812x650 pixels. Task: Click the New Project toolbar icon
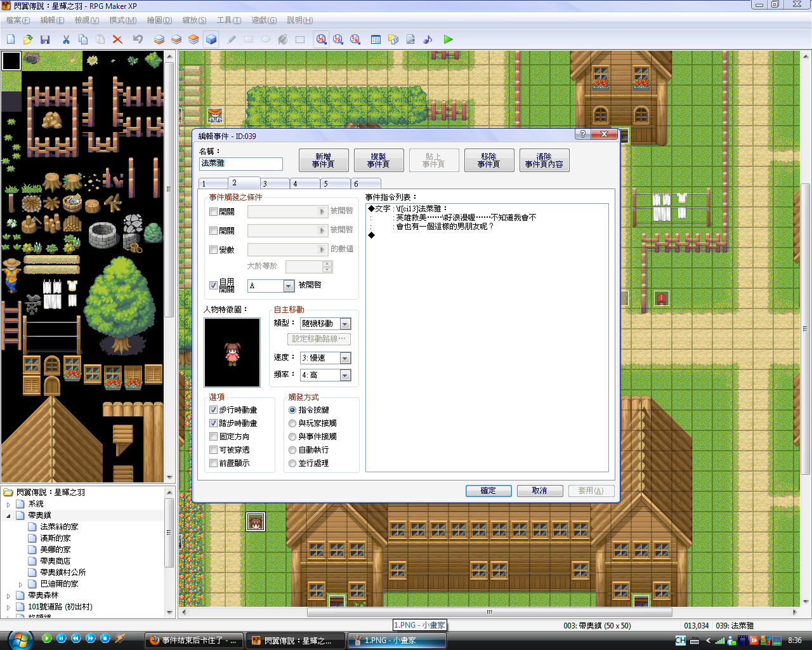pyautogui.click(x=11, y=39)
